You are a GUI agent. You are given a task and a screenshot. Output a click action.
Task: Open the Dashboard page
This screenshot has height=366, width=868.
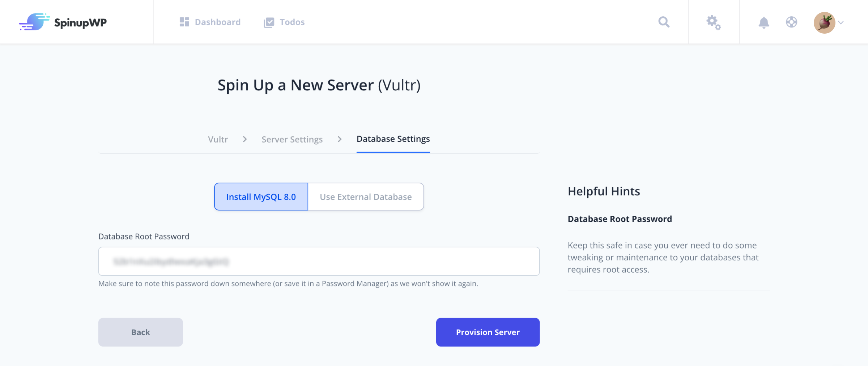[x=210, y=22]
